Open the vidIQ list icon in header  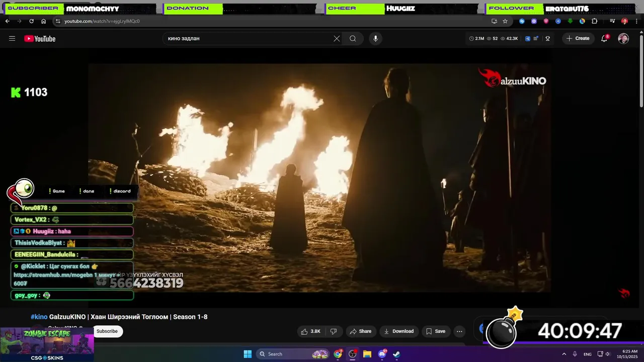(x=536, y=39)
